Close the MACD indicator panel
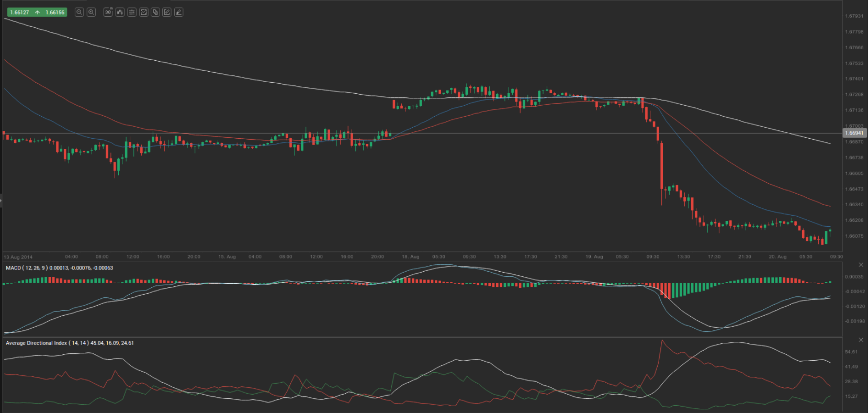The width and height of the screenshot is (868, 413). click(861, 265)
